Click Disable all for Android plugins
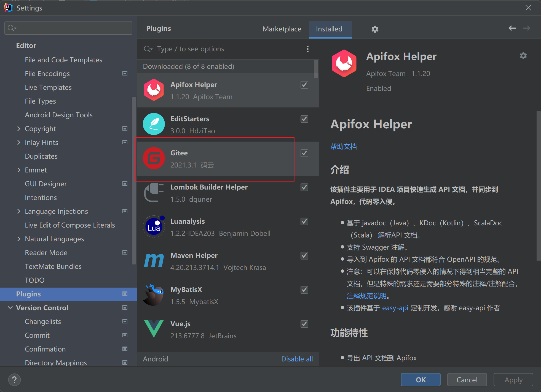 (x=297, y=359)
